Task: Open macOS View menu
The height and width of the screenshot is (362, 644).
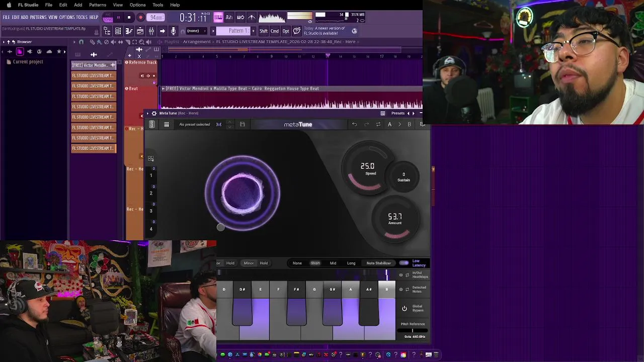Action: point(118,5)
